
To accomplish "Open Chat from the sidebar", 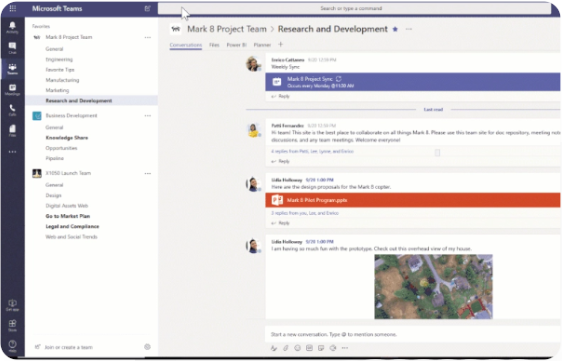I will (12, 48).
